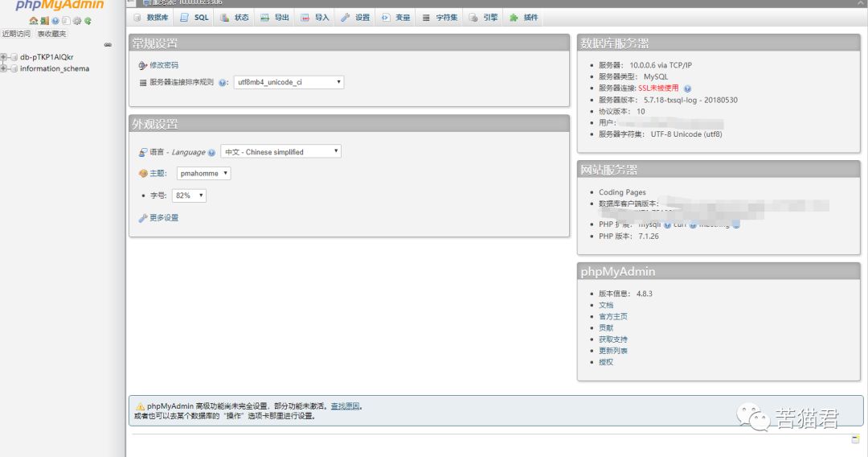The width and height of the screenshot is (868, 457).
Task: Open the 获取支持 (Get support) link
Action: [x=613, y=340]
